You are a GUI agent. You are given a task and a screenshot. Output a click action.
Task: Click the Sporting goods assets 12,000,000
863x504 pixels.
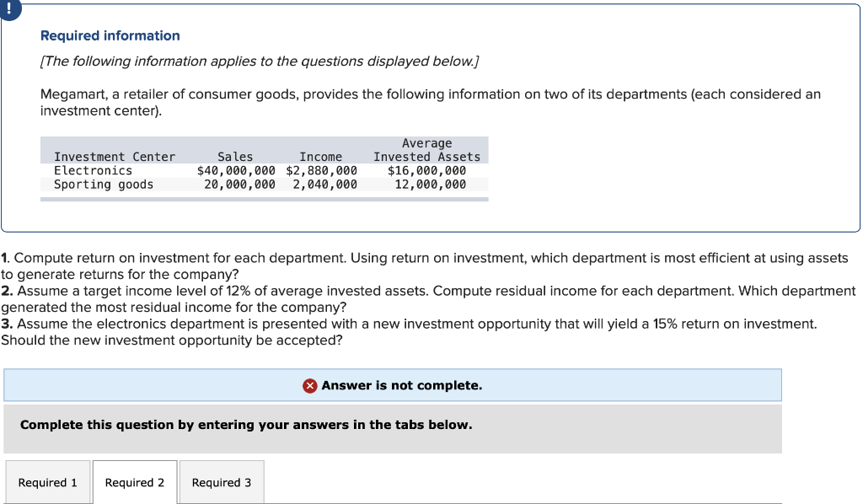pyautogui.click(x=431, y=185)
